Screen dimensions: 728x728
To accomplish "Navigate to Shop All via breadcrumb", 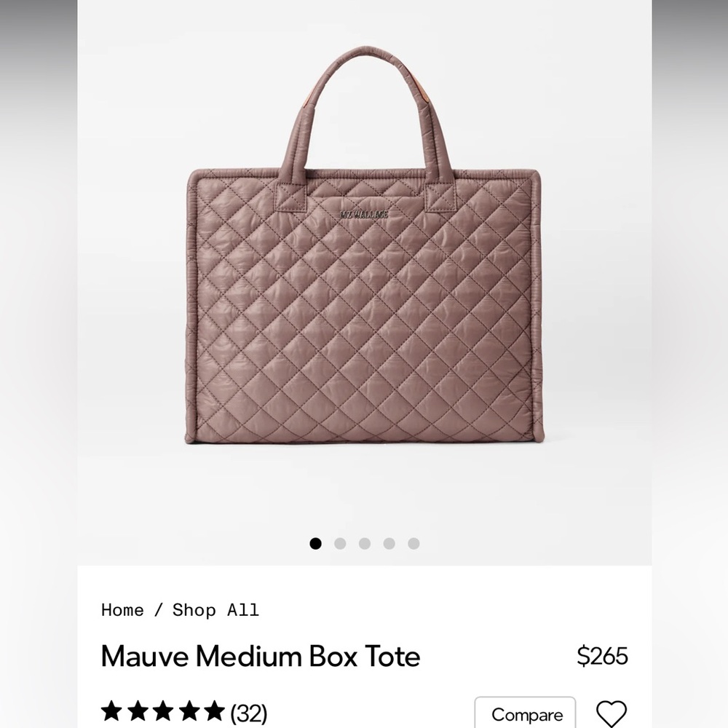I will tap(215, 611).
